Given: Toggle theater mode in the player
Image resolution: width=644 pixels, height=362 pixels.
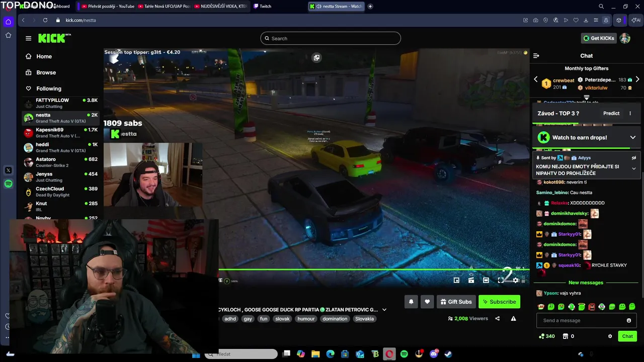Looking at the screenshot, I should pyautogui.click(x=486, y=280).
